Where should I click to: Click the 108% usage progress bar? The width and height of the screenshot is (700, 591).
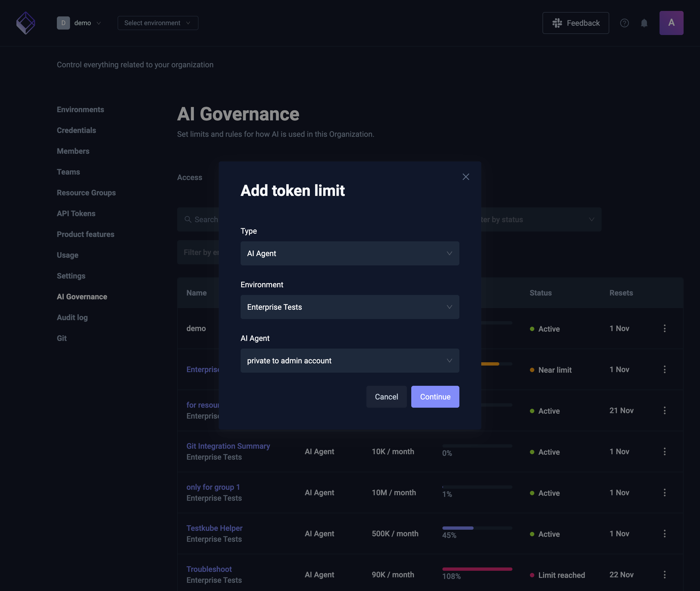tap(477, 569)
